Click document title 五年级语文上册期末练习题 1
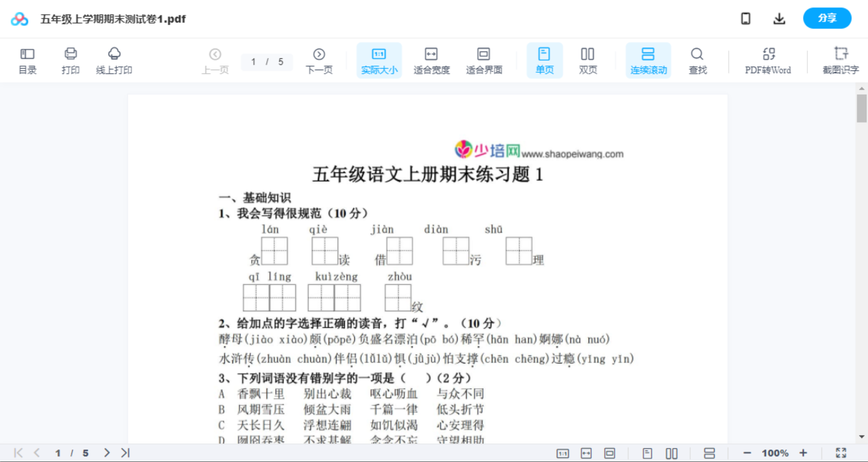The height and width of the screenshot is (462, 868). pos(427,174)
